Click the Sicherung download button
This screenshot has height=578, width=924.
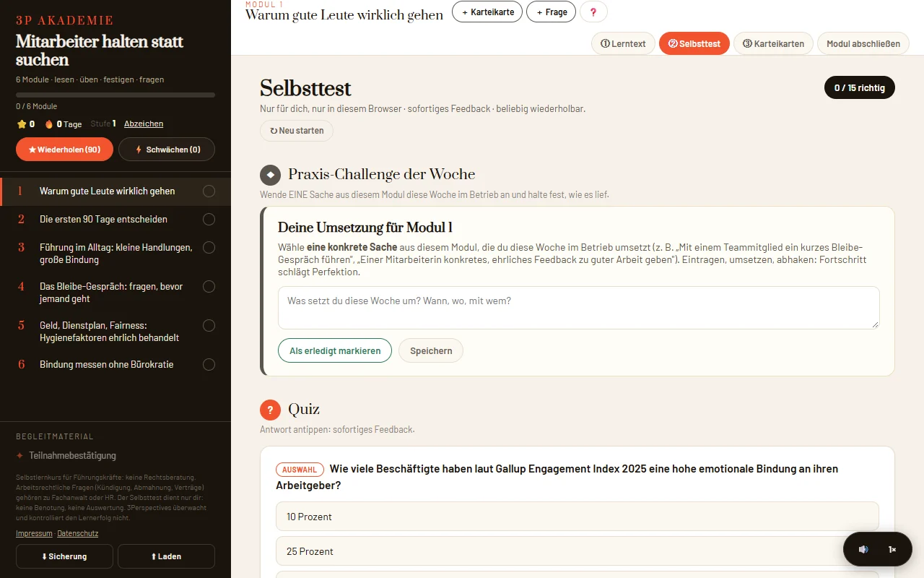click(x=64, y=556)
